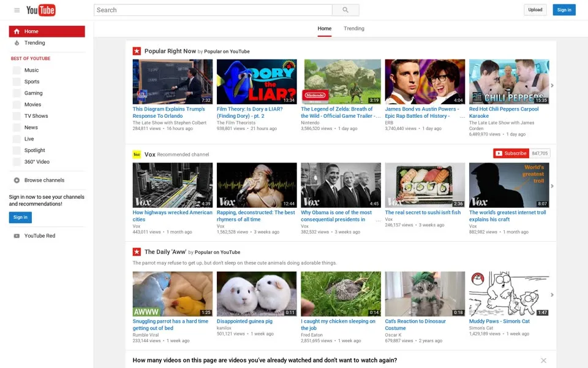Click the magnifying glass search button
This screenshot has width=588, height=368.
[345, 10]
